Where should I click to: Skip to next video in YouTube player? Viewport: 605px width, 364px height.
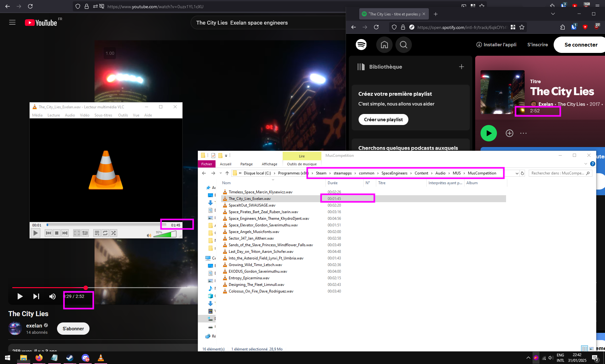point(36,296)
